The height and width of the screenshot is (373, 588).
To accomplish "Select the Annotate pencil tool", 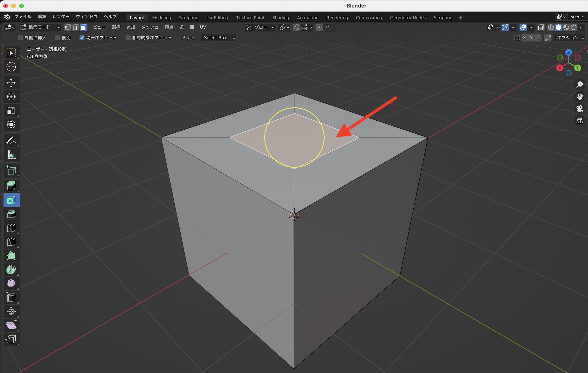I will pyautogui.click(x=11, y=141).
